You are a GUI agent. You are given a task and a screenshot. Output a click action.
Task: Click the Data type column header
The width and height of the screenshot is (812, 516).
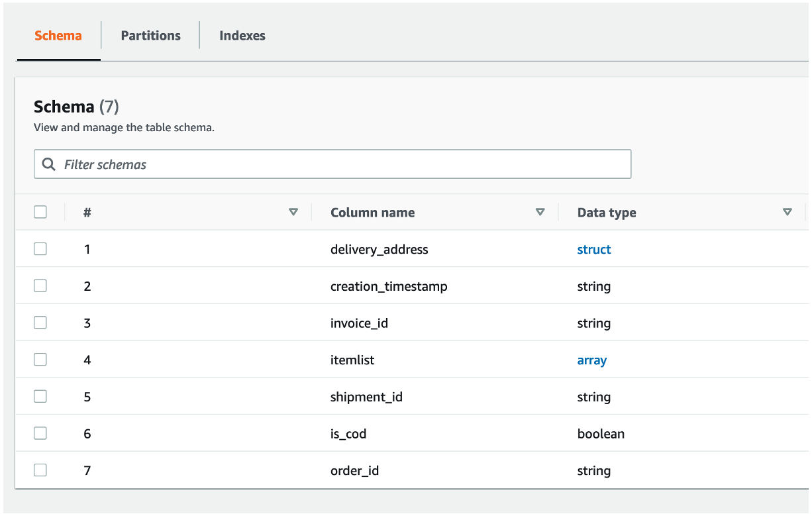pyautogui.click(x=607, y=213)
